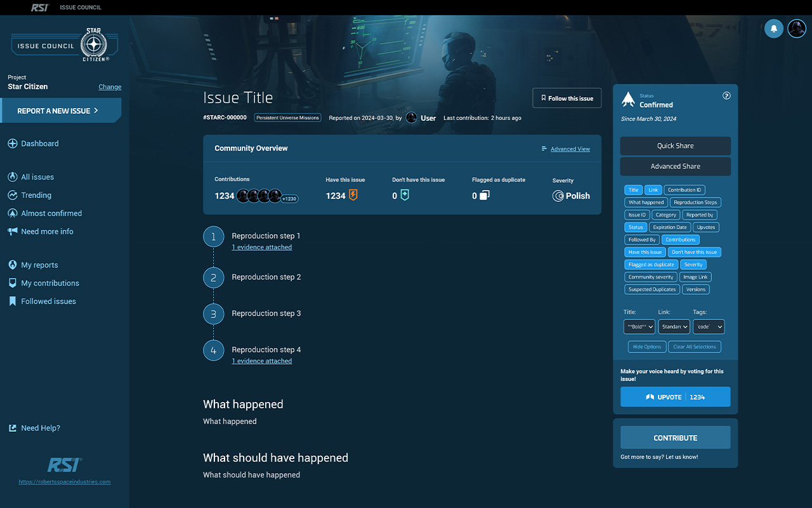
Task: Open the user profile avatar
Action: point(797,29)
